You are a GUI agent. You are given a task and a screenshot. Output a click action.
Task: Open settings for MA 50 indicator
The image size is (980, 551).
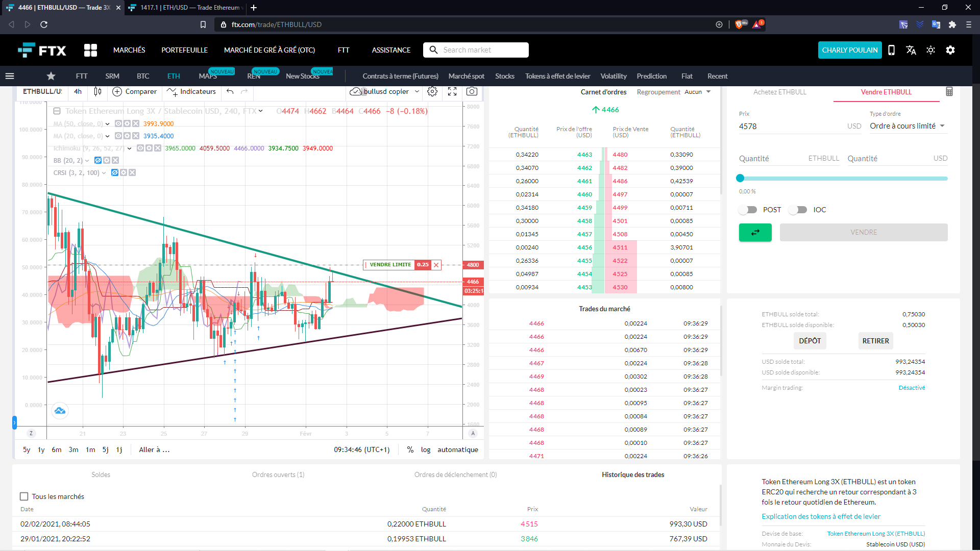[127, 123]
